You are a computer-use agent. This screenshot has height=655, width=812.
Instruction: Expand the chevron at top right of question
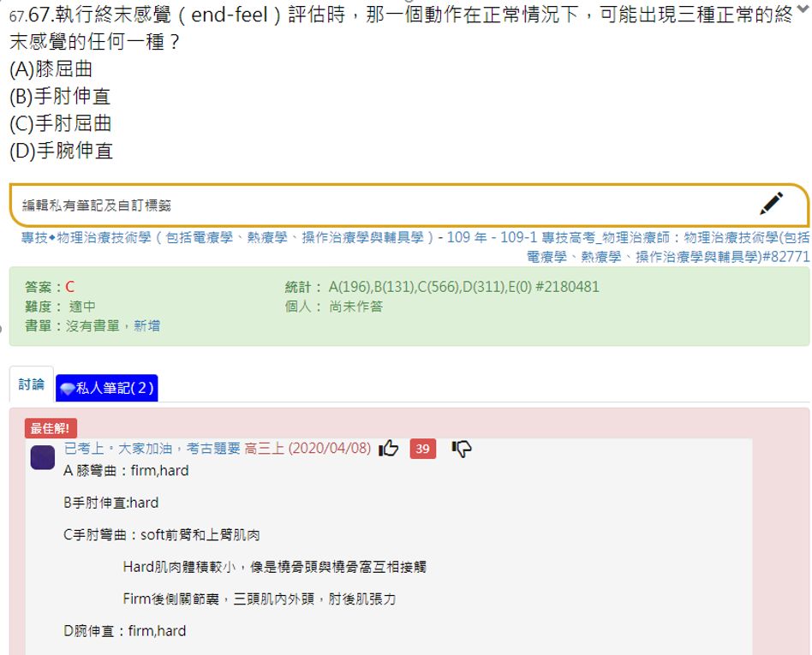pos(802,9)
